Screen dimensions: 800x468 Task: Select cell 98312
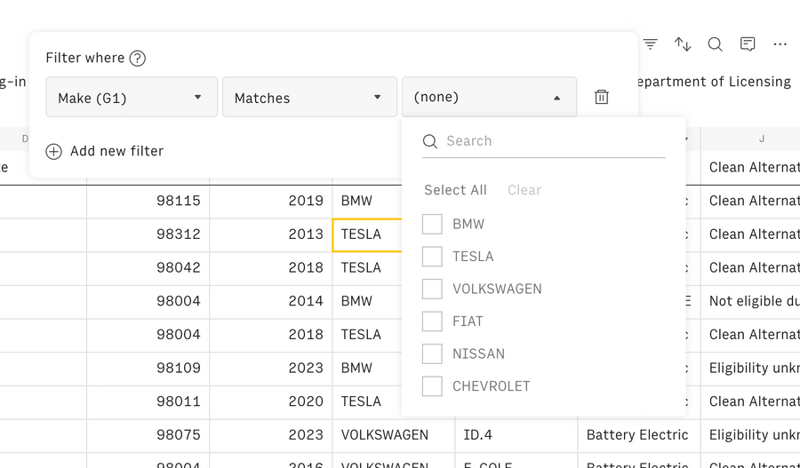[148, 234]
